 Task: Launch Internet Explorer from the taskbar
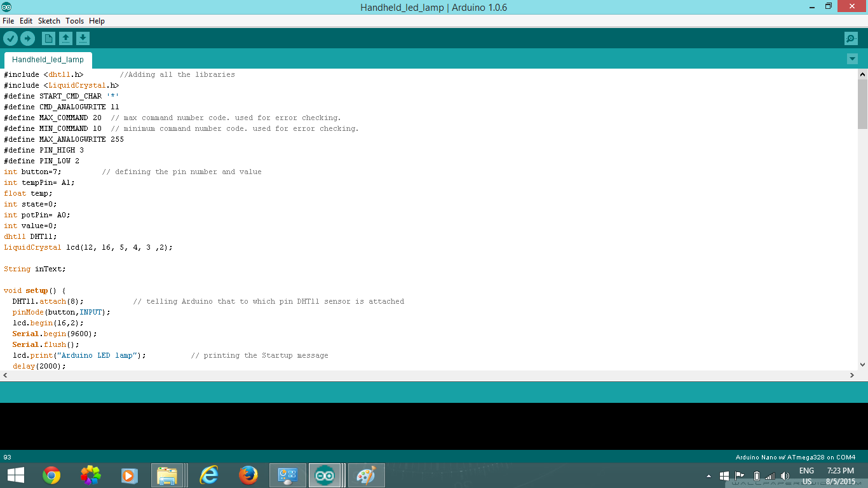pyautogui.click(x=208, y=475)
